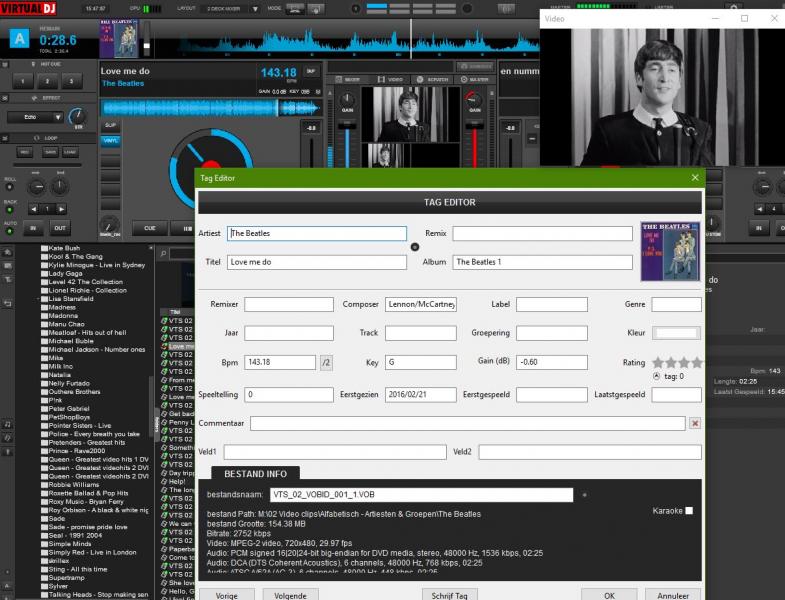Click the Beatles album cover art

click(670, 251)
